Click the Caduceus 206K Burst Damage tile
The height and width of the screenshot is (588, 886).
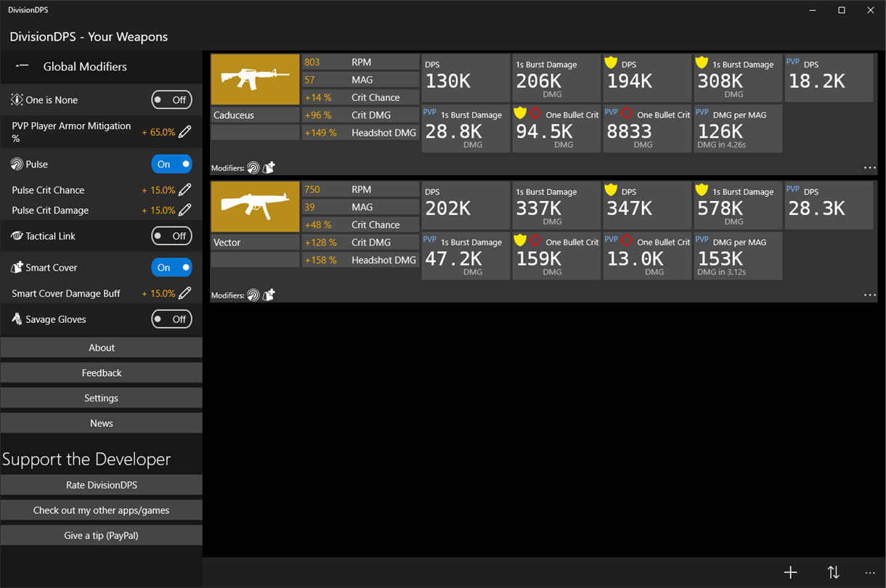point(556,78)
